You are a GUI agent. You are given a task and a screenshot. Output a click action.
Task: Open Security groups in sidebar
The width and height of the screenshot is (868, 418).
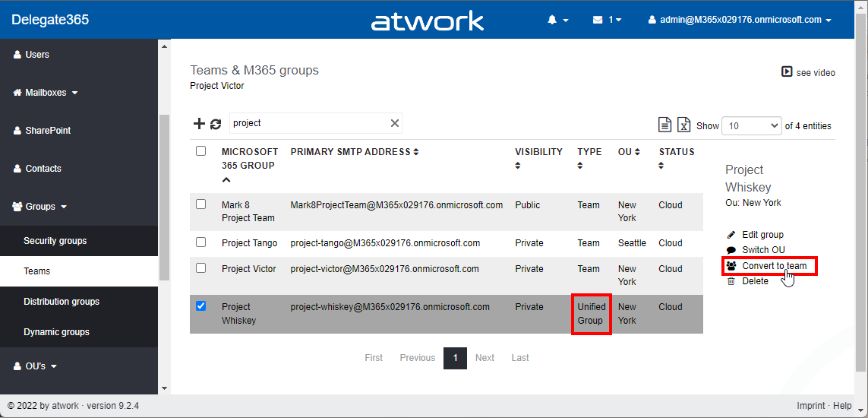(55, 241)
